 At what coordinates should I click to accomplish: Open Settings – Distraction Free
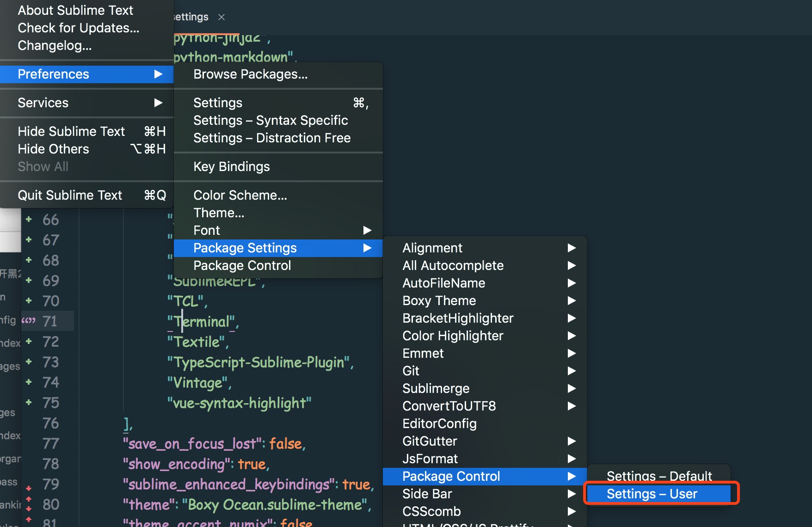pyautogui.click(x=278, y=138)
